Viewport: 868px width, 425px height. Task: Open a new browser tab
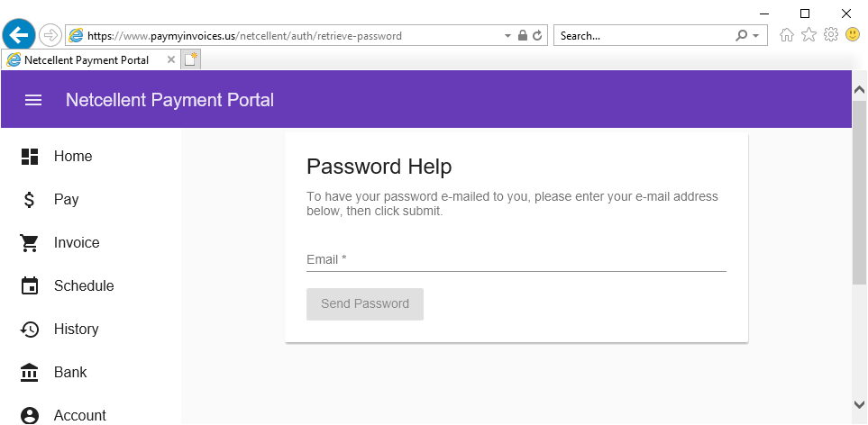[190, 60]
